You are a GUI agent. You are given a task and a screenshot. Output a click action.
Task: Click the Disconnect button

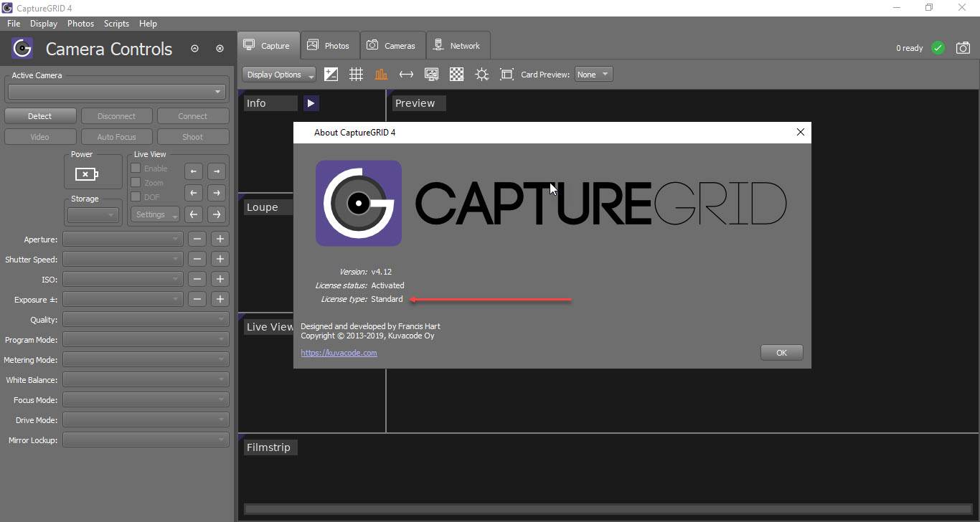coord(116,116)
